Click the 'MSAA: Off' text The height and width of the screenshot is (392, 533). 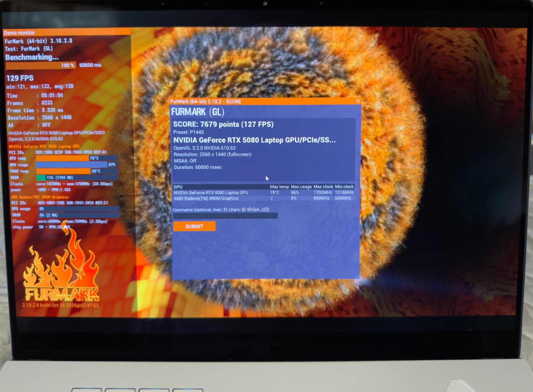coord(185,161)
